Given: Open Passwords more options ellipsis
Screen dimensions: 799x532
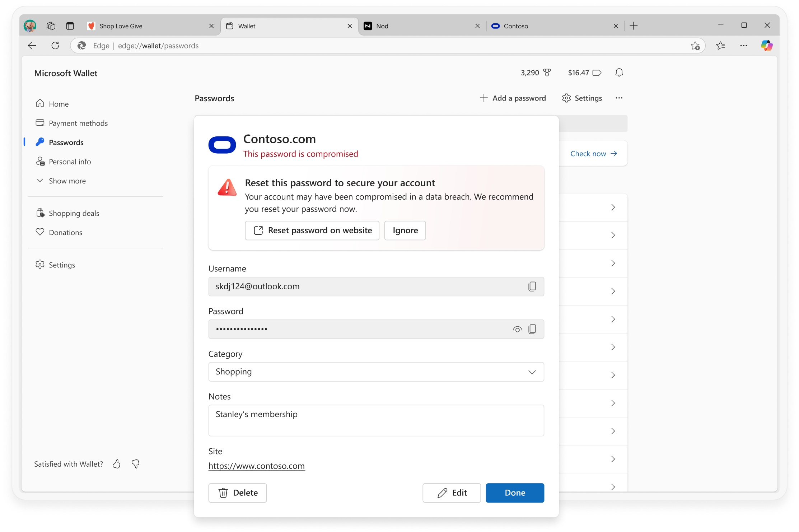Looking at the screenshot, I should pyautogui.click(x=619, y=98).
